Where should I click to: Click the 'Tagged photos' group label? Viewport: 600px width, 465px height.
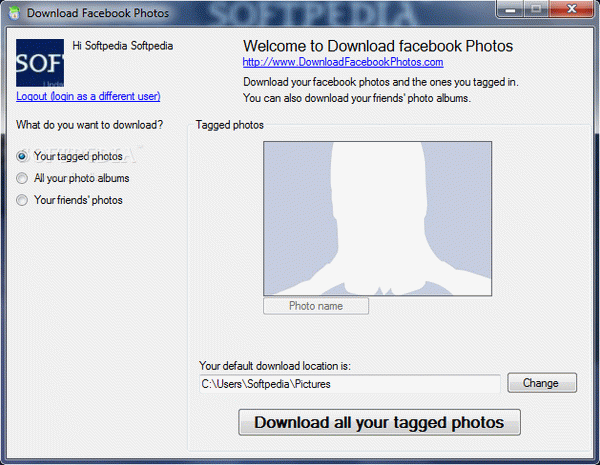coord(230,125)
